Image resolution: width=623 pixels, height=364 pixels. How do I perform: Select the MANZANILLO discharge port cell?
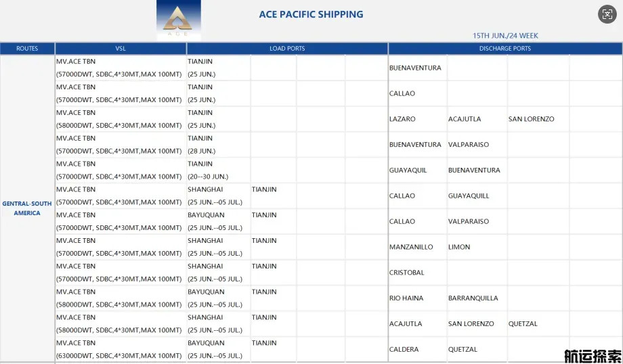pos(418,247)
